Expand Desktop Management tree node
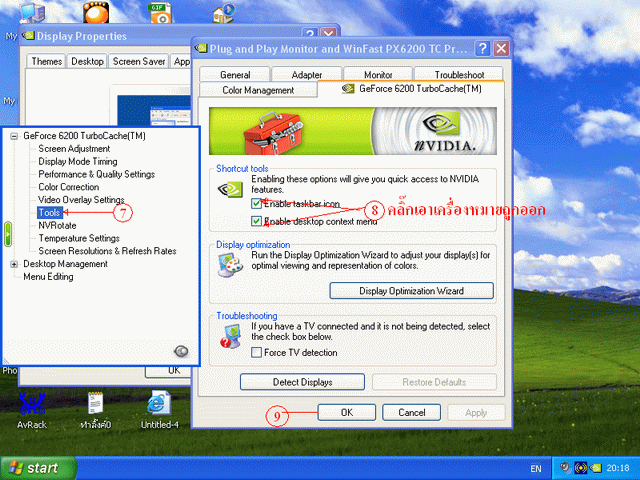 [x=14, y=264]
